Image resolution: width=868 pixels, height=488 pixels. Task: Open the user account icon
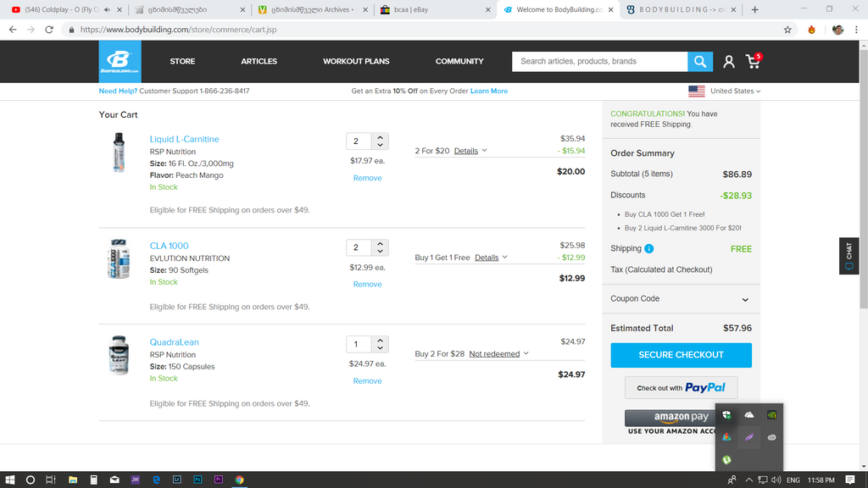(x=728, y=61)
